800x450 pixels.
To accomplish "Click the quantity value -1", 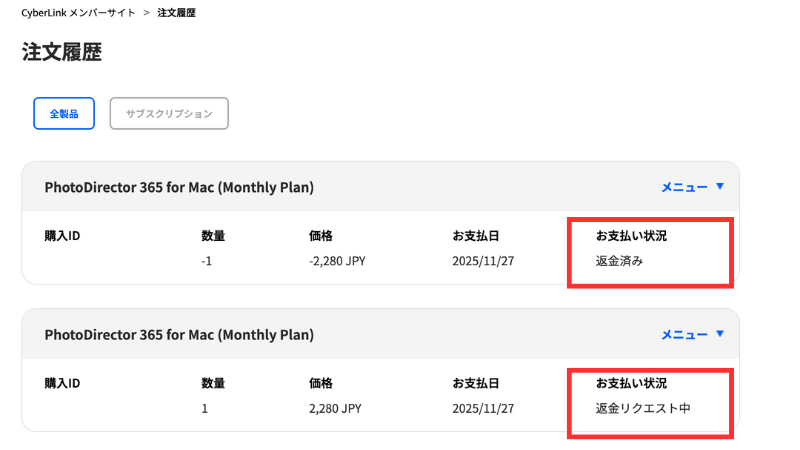I will tap(206, 261).
